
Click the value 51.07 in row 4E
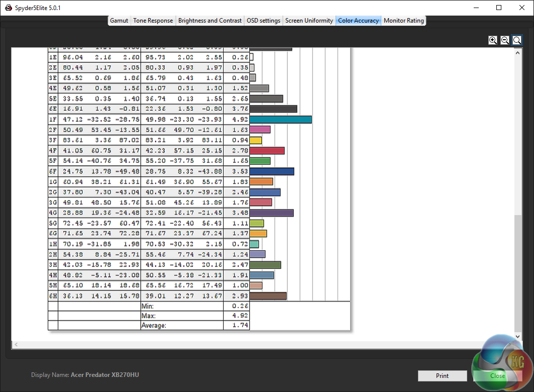(x=156, y=88)
